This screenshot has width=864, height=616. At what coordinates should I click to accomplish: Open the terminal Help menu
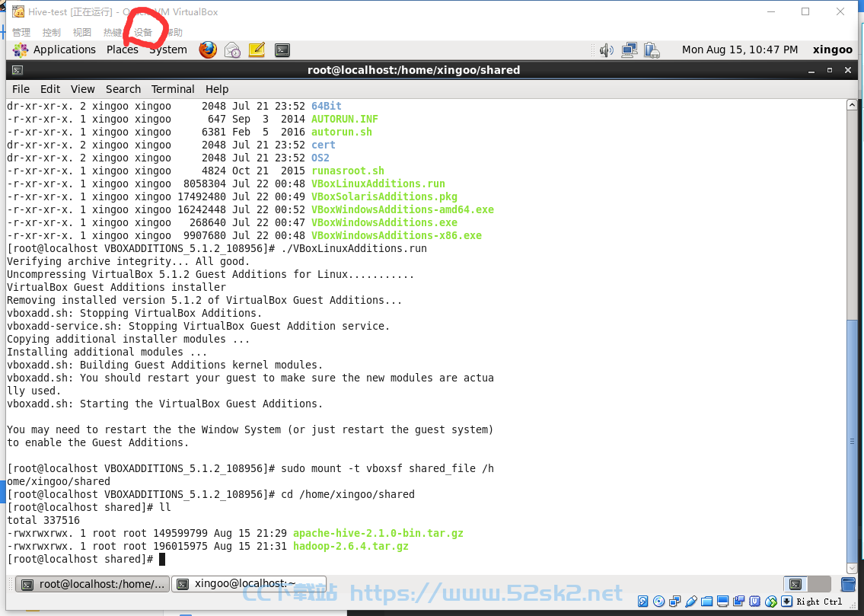[217, 89]
